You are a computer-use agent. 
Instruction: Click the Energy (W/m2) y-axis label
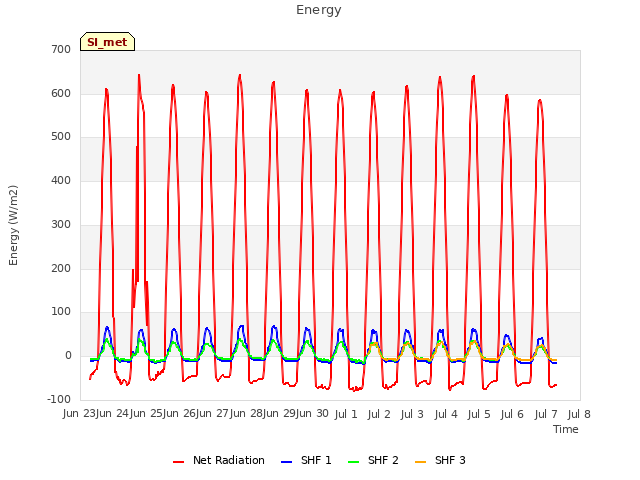click(13, 225)
